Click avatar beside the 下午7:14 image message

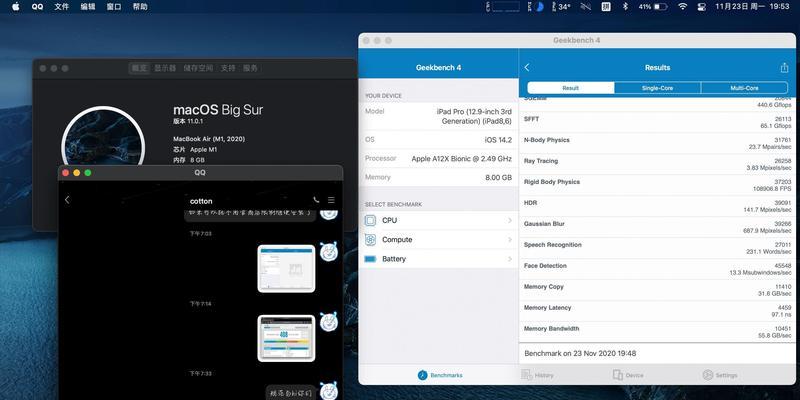pyautogui.click(x=329, y=321)
